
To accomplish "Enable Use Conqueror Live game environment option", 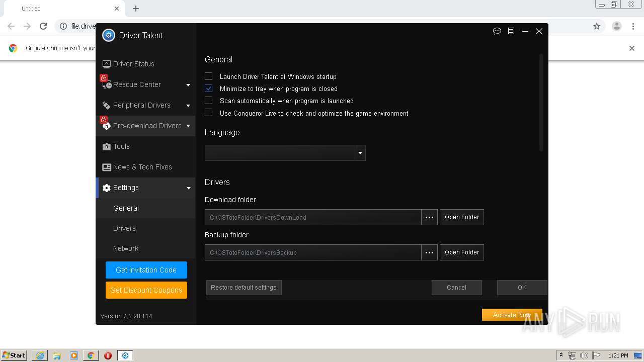I will click(x=209, y=113).
